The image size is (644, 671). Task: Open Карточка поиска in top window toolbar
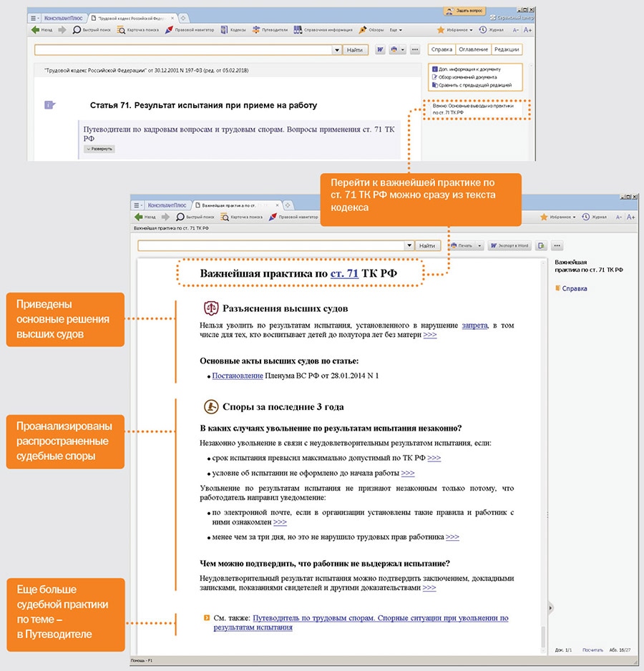tap(138, 30)
